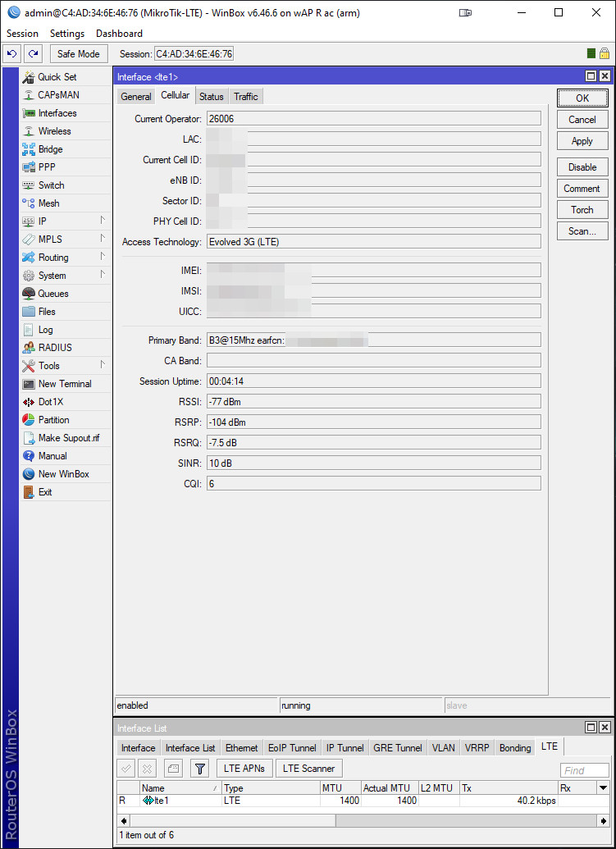Click the lock icon in top-right toolbar
This screenshot has width=616, height=849.
point(605,53)
